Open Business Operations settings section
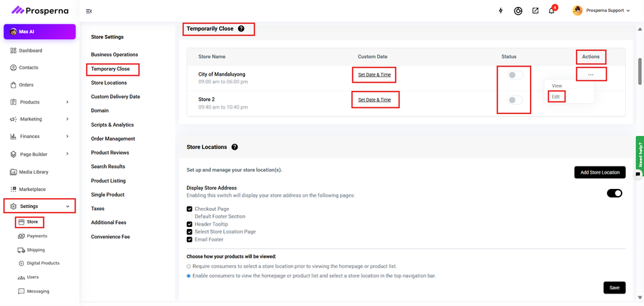The image size is (644, 306). click(x=114, y=55)
